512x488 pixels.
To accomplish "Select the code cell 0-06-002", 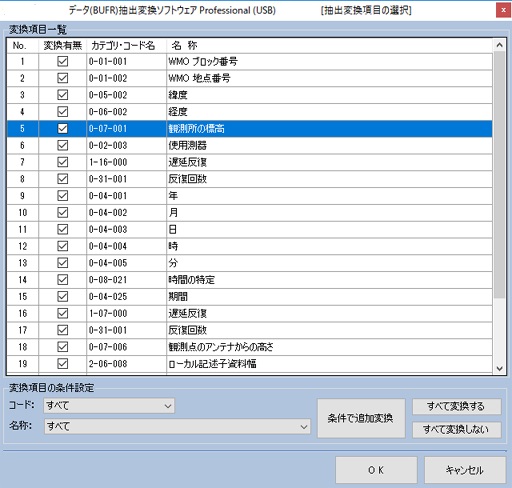I will [126, 112].
